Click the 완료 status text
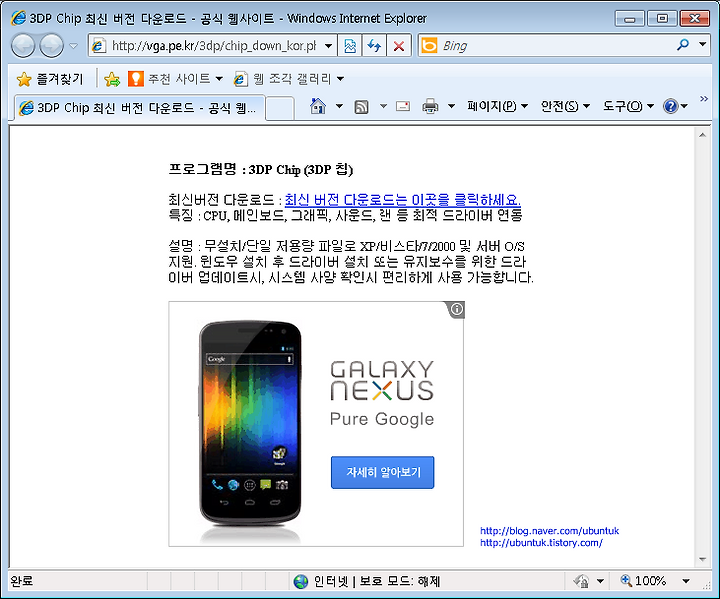 point(22,582)
